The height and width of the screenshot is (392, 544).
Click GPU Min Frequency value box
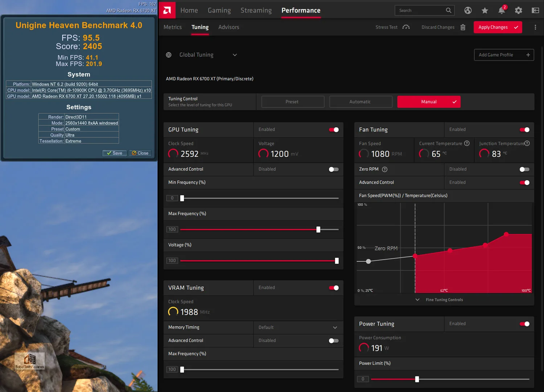click(172, 198)
